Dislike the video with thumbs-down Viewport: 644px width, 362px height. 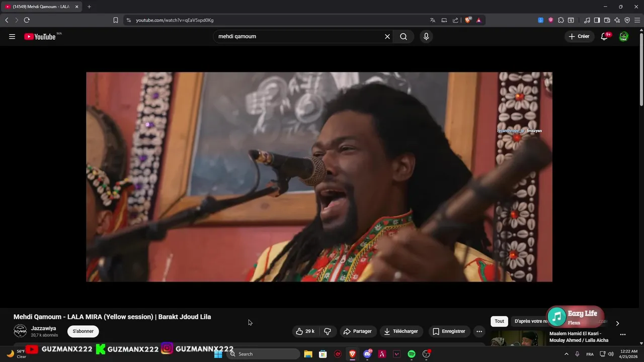(328, 331)
